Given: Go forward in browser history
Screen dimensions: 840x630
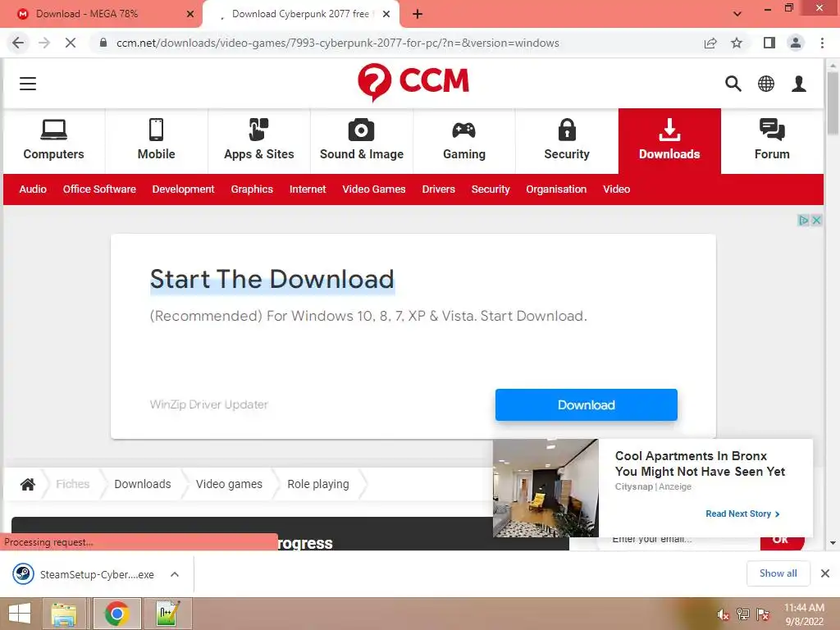Looking at the screenshot, I should pos(44,43).
